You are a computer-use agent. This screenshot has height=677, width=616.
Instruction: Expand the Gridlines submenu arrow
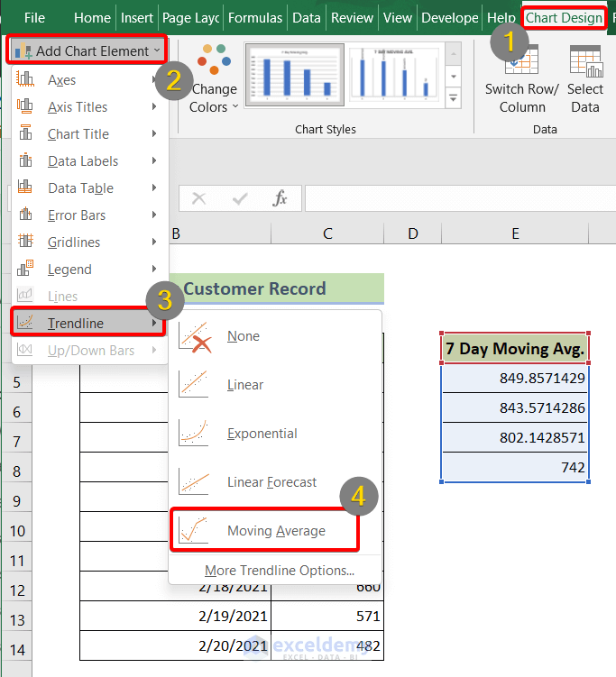point(154,242)
